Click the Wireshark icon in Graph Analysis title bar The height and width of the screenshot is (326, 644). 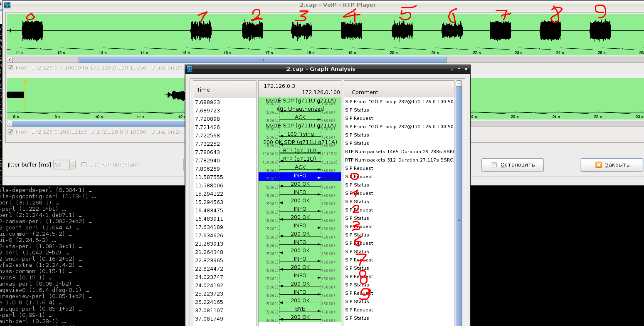click(x=190, y=69)
